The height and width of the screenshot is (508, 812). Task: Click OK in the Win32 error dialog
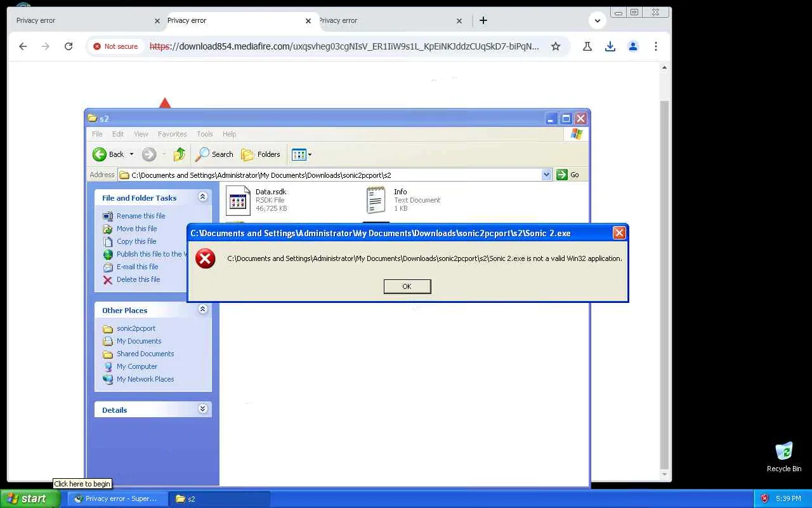click(407, 286)
